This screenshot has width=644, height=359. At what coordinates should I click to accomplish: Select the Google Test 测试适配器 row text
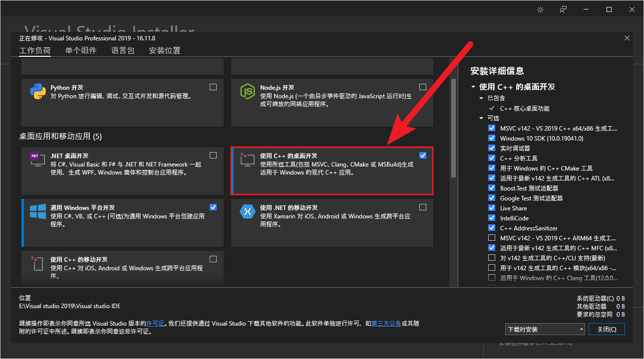pyautogui.click(x=531, y=198)
